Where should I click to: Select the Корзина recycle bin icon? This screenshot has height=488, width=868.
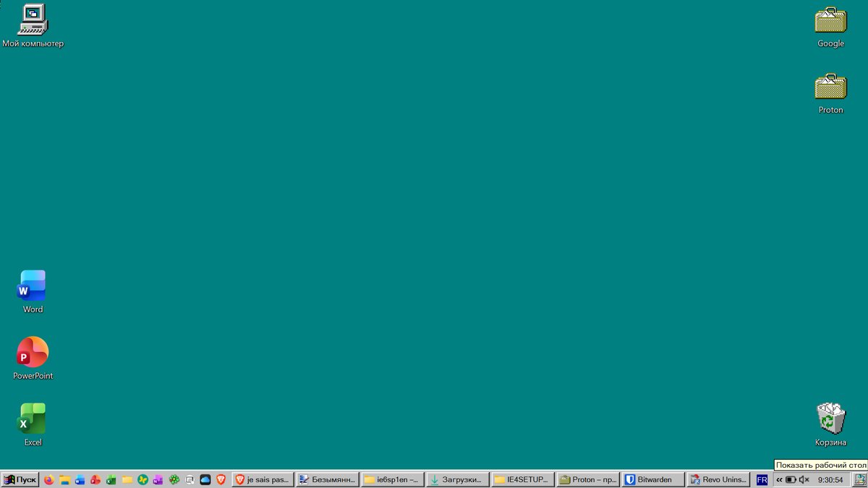(830, 425)
